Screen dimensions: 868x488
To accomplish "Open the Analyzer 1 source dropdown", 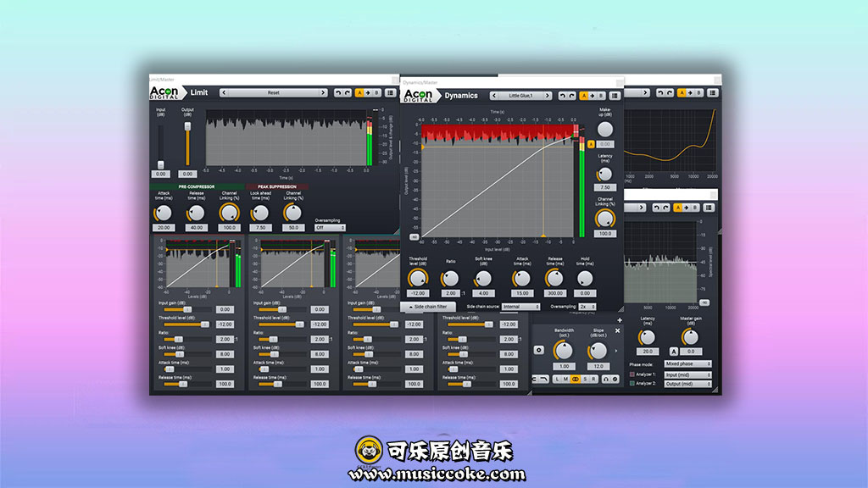I will pyautogui.click(x=687, y=375).
